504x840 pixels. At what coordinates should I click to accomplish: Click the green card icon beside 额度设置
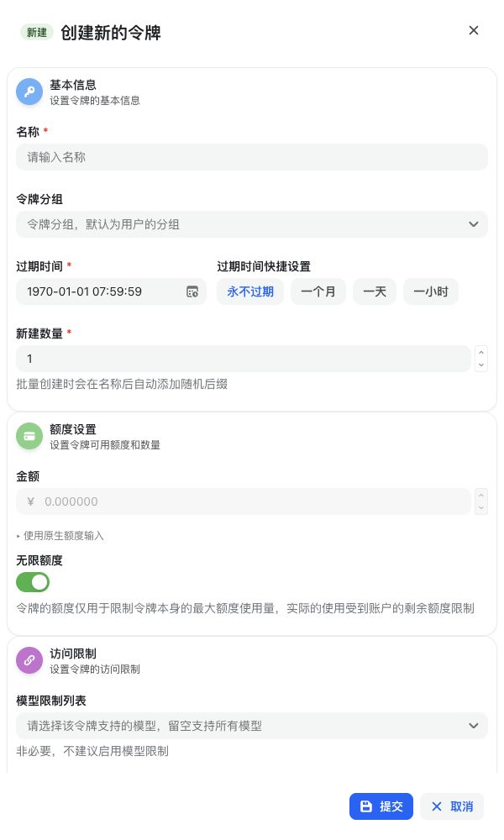(x=29, y=436)
